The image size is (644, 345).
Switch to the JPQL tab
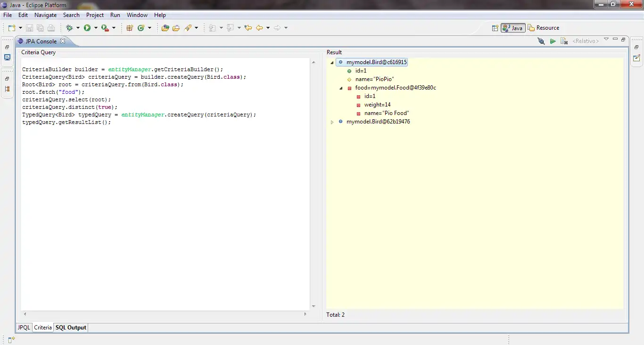tap(24, 328)
